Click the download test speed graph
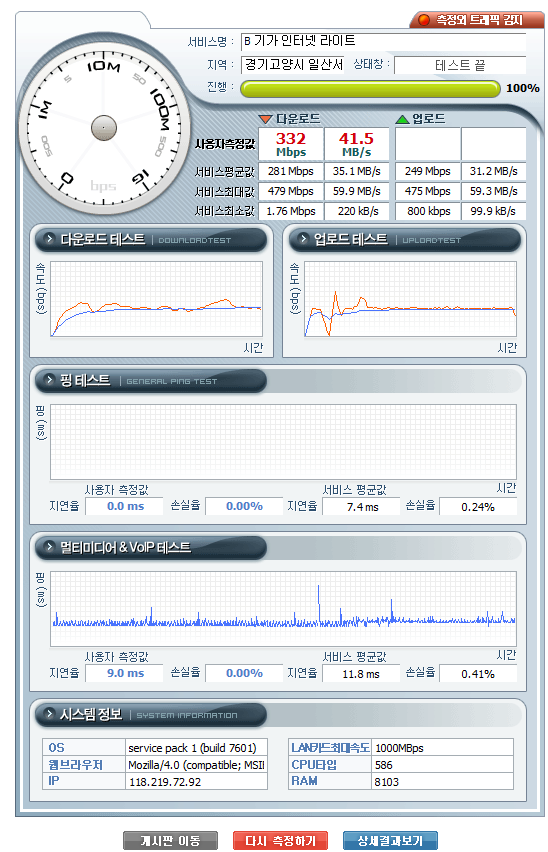548x852 pixels. pyautogui.click(x=156, y=299)
